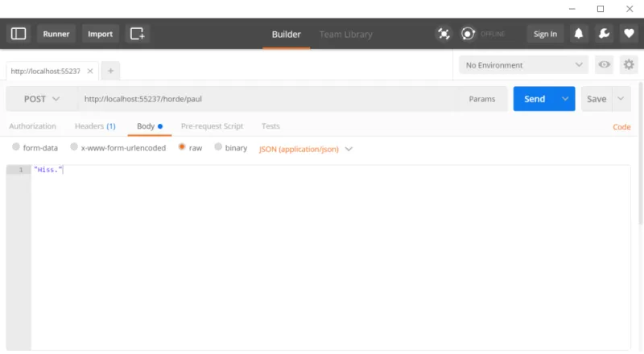Open the Code generation link
The height and width of the screenshot is (354, 644).
(621, 127)
